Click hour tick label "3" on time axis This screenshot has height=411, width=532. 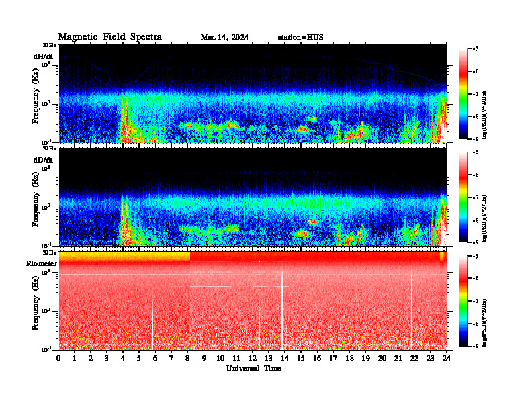click(107, 358)
